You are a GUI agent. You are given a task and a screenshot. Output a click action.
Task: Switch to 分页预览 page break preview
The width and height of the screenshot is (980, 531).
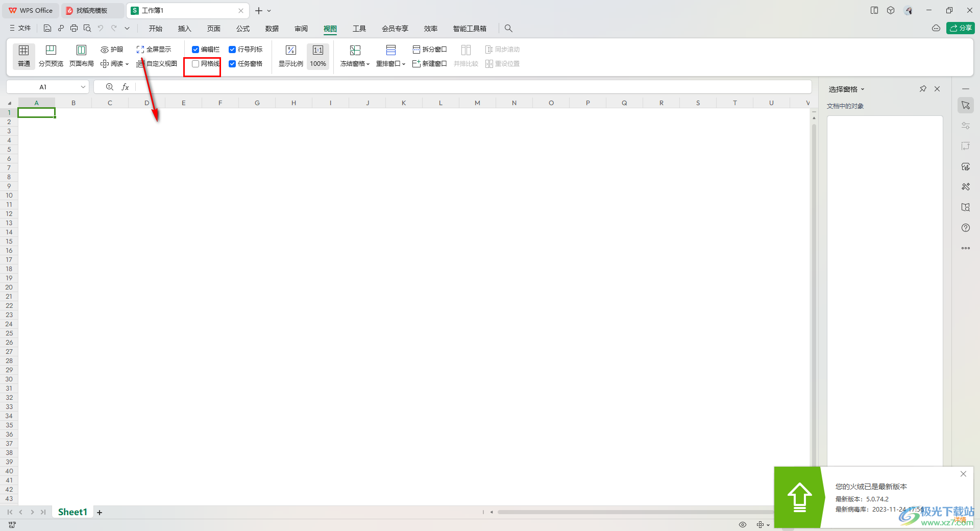click(x=51, y=56)
